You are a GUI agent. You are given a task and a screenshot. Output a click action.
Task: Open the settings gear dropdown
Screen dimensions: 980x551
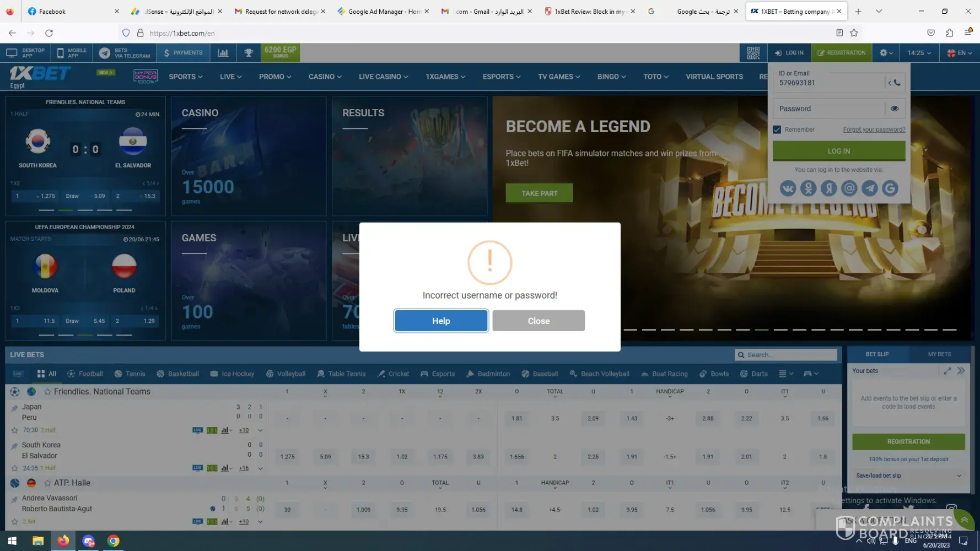886,53
